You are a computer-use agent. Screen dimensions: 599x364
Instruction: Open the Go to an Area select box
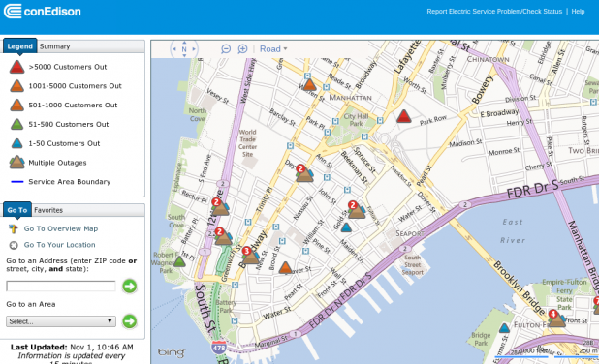[x=61, y=321]
